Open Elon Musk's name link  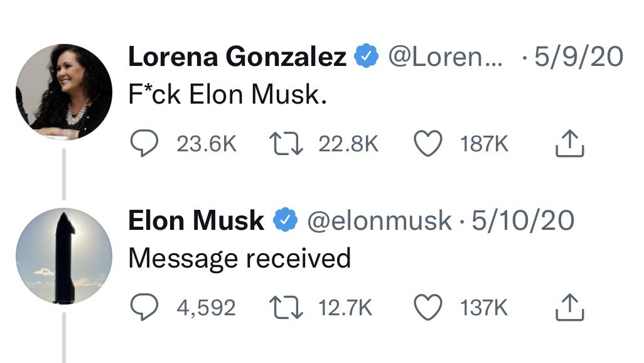coord(196,220)
